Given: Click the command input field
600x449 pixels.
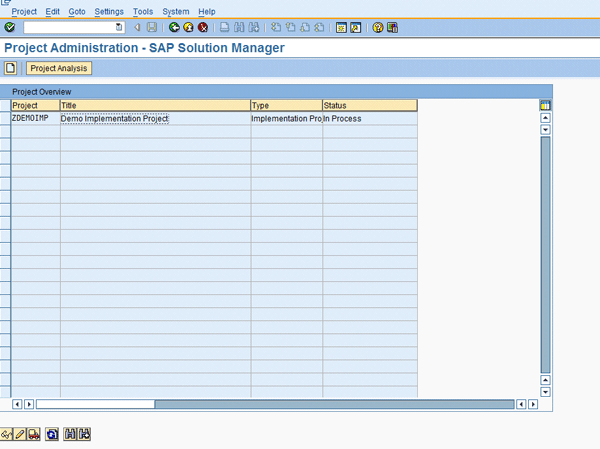Looking at the screenshot, I should [70, 27].
